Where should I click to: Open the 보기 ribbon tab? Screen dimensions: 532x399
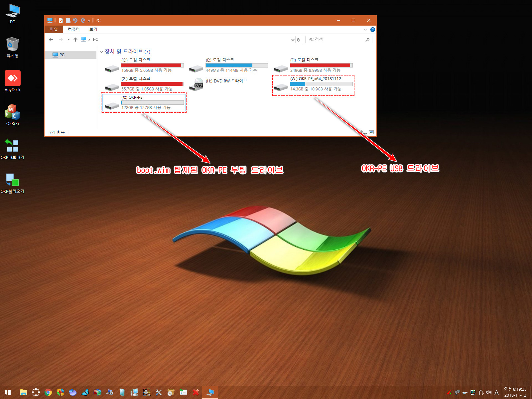[93, 29]
